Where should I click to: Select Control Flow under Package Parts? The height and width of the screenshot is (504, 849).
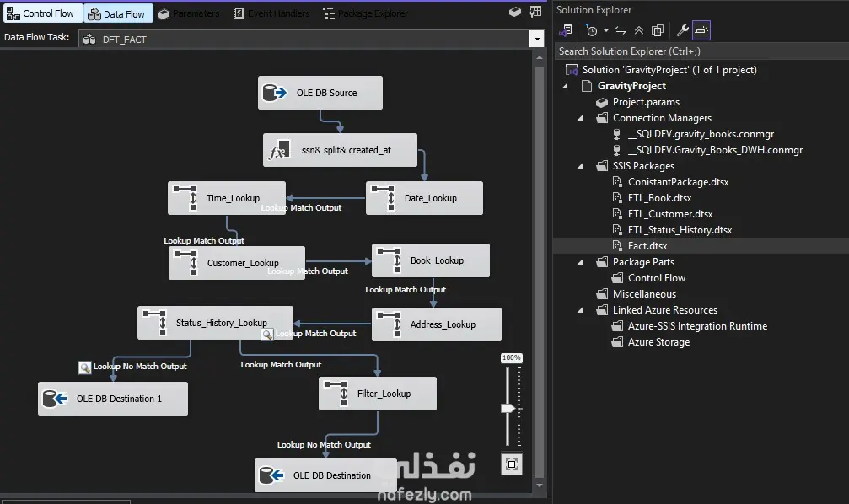pos(656,278)
